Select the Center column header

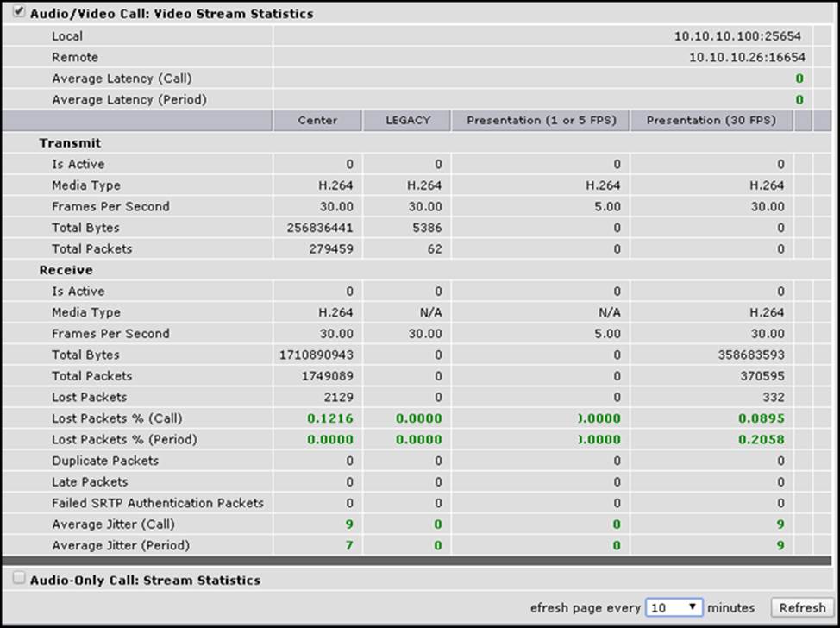tap(317, 121)
